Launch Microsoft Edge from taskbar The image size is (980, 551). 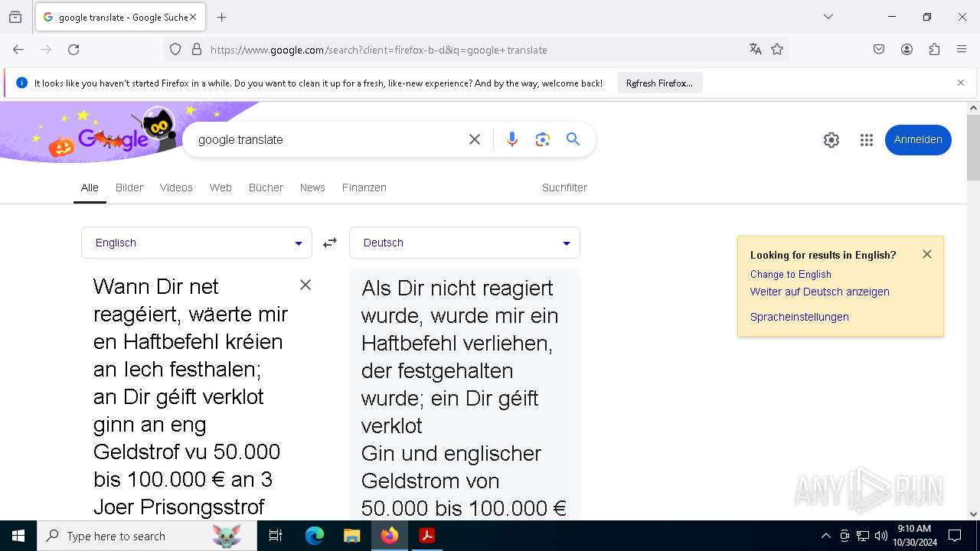click(315, 536)
